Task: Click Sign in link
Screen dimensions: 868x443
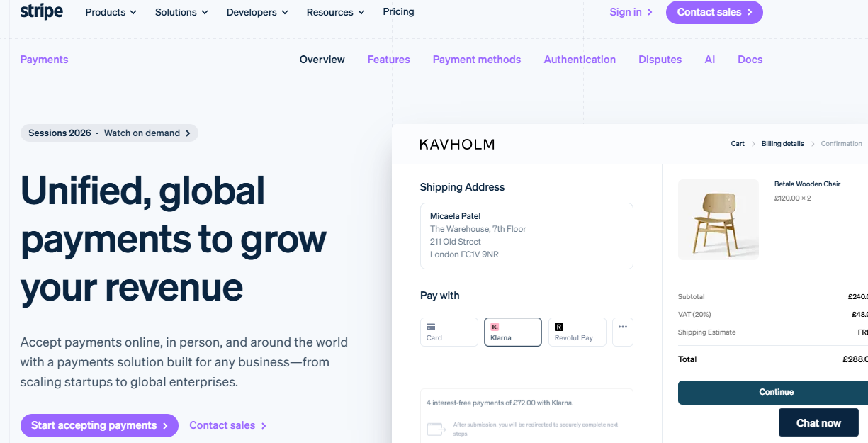Action: click(631, 12)
